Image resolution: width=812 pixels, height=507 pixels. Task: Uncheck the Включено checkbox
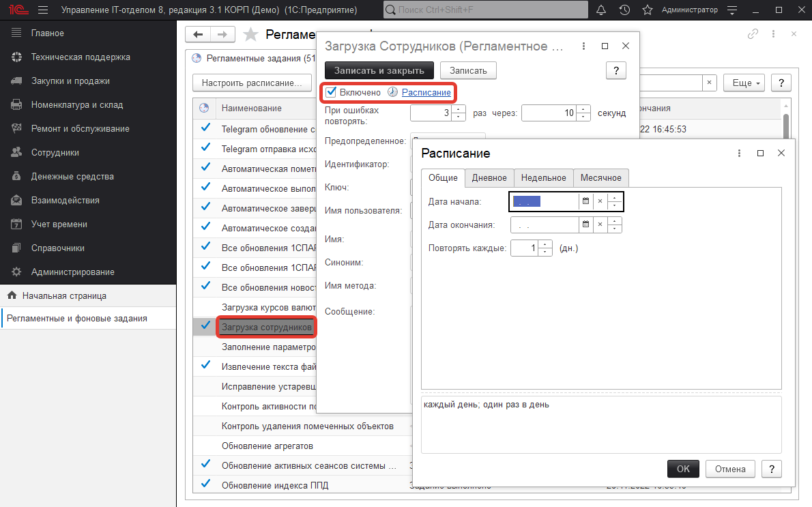point(331,92)
